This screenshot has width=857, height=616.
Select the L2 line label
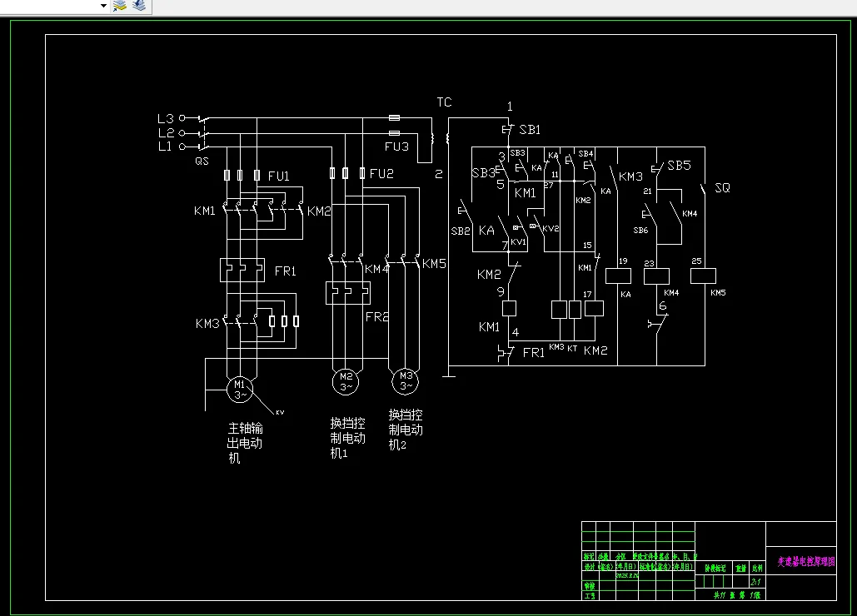pos(167,132)
